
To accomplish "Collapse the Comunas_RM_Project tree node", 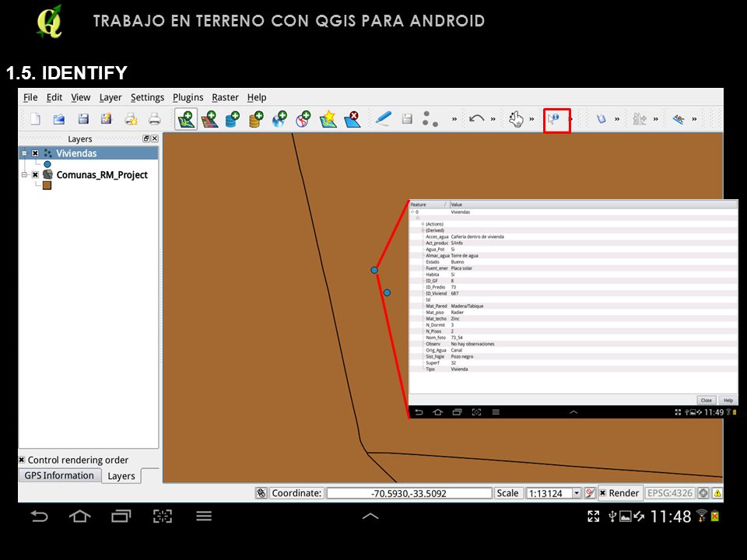I will [24, 175].
